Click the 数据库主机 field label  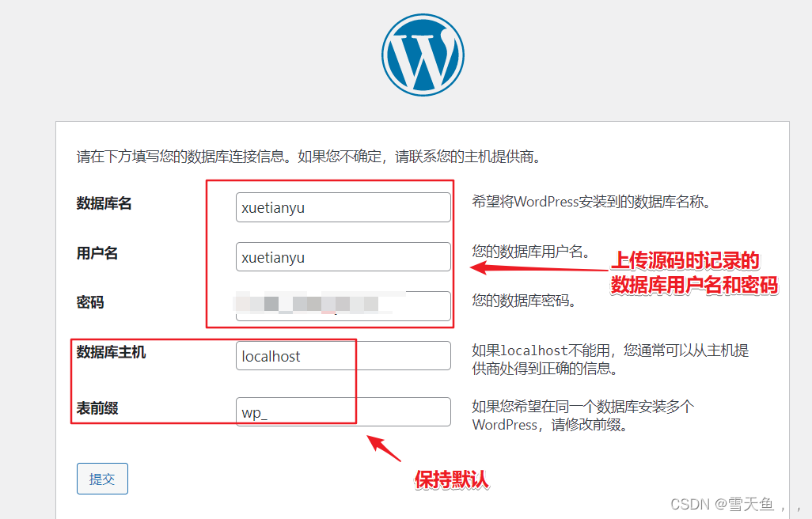(x=111, y=352)
